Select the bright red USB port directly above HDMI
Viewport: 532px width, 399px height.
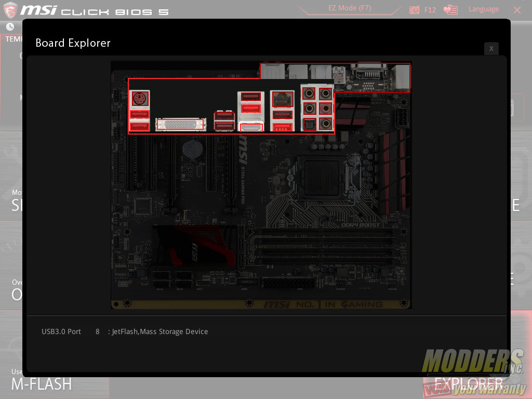coord(251,109)
